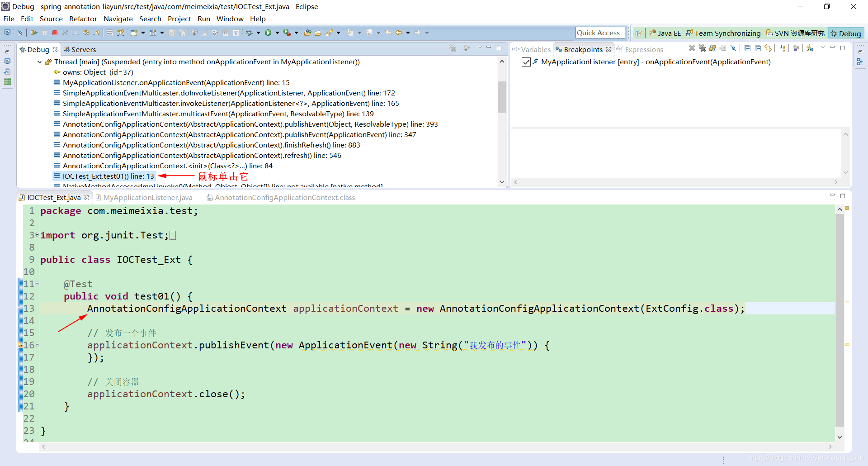The width and height of the screenshot is (868, 466).
Task: Toggle Skip All Breakpoints in Breakpoints view
Action: (x=733, y=48)
